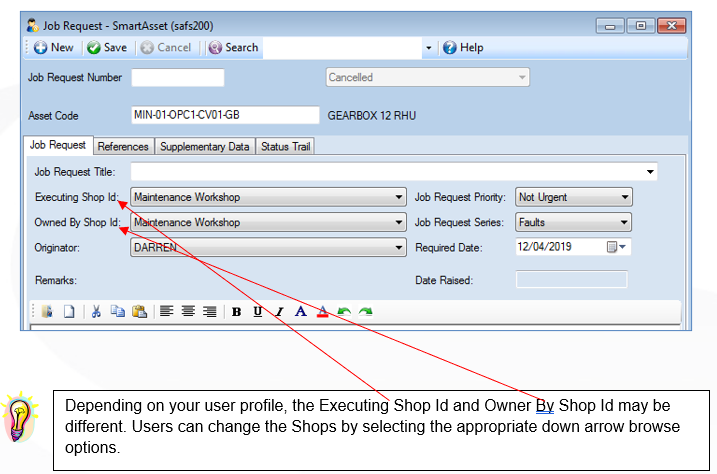Align remarks text left

pyautogui.click(x=166, y=311)
